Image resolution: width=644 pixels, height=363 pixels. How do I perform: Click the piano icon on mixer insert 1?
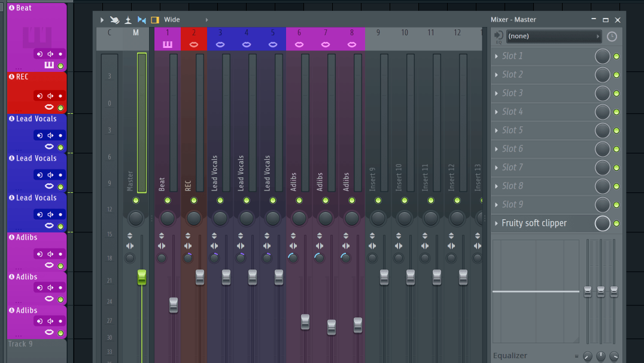click(x=168, y=44)
